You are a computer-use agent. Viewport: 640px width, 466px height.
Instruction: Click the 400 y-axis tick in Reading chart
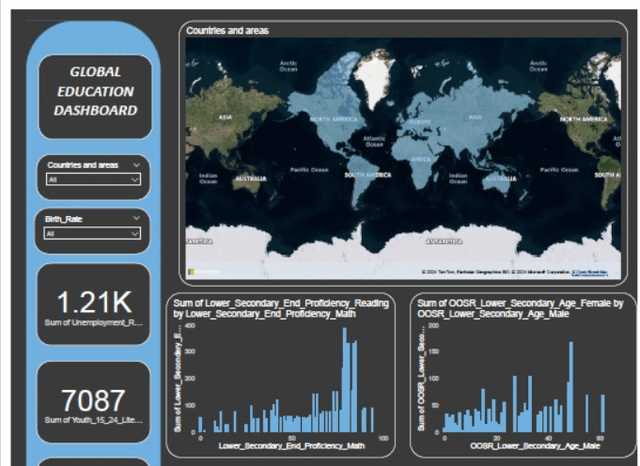click(190, 326)
